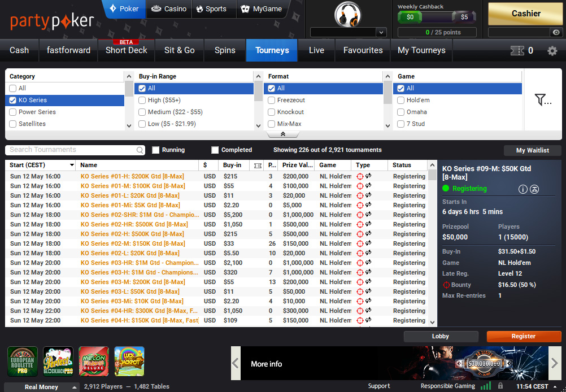This screenshot has height=392, width=566.
Task: Check the Completed tournaments checkbox
Action: (215, 150)
